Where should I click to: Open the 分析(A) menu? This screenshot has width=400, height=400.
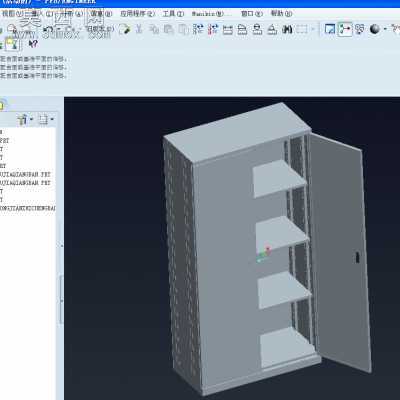pos(71,14)
